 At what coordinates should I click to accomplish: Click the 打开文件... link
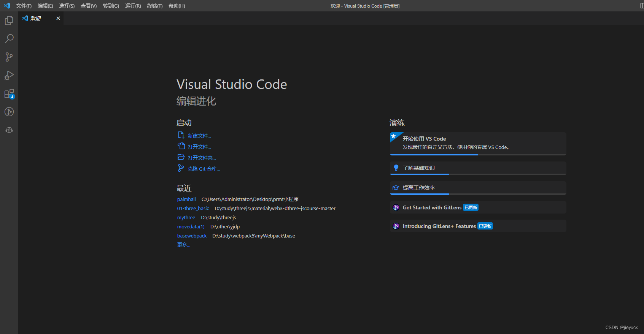(199, 147)
